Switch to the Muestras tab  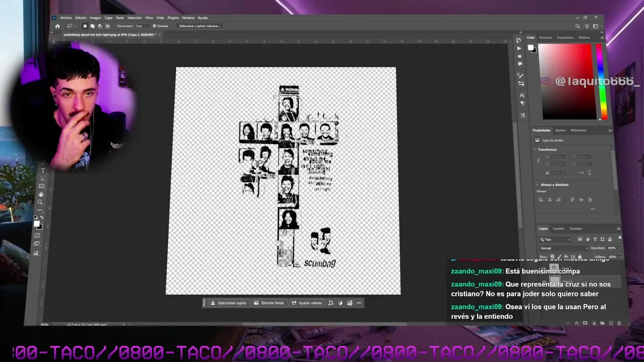pyautogui.click(x=545, y=38)
